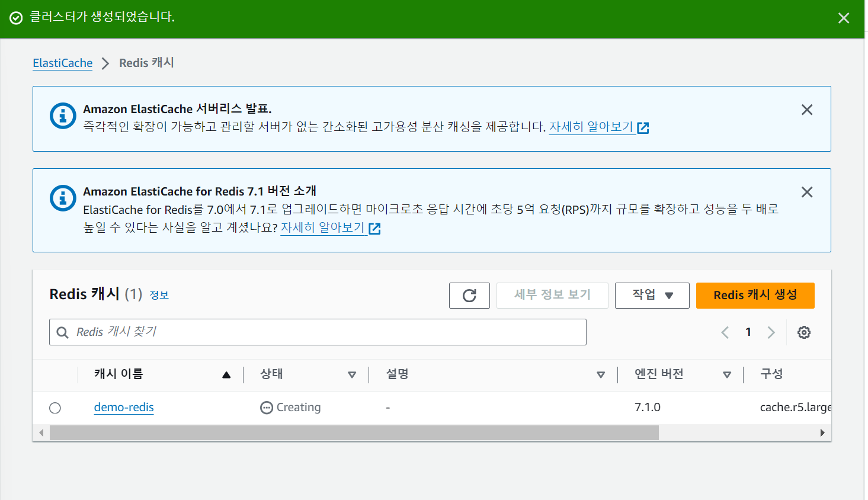
Task: Click the success checkmark icon in green banner
Action: (x=16, y=18)
